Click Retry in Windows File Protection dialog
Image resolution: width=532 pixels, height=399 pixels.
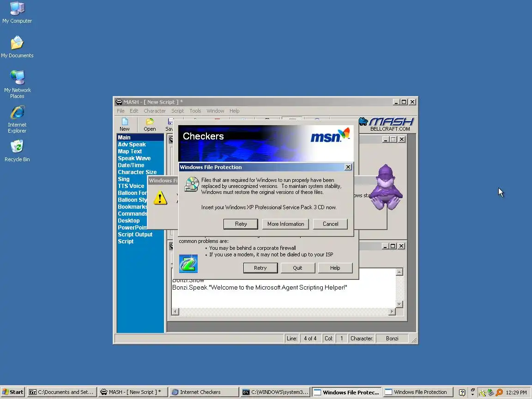[241, 224]
